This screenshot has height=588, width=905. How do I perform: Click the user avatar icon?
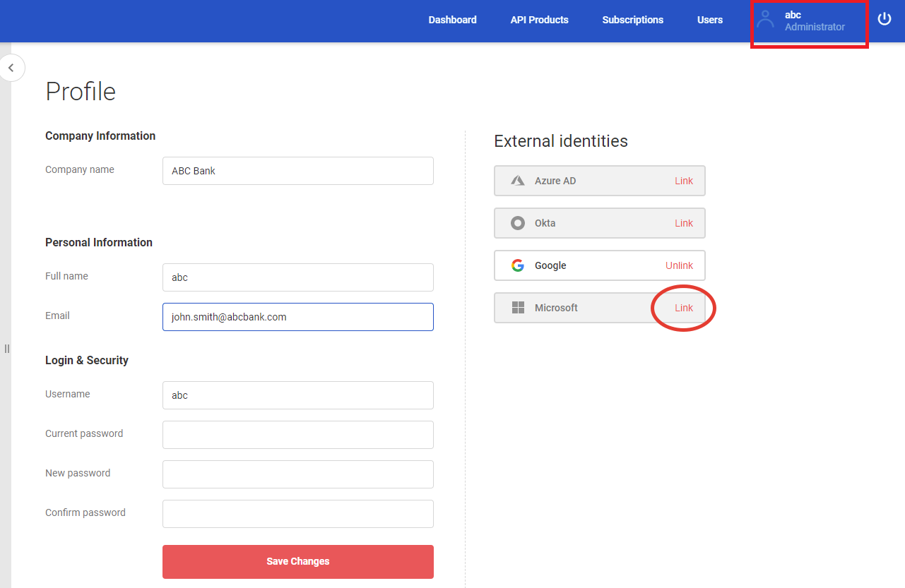click(x=765, y=19)
